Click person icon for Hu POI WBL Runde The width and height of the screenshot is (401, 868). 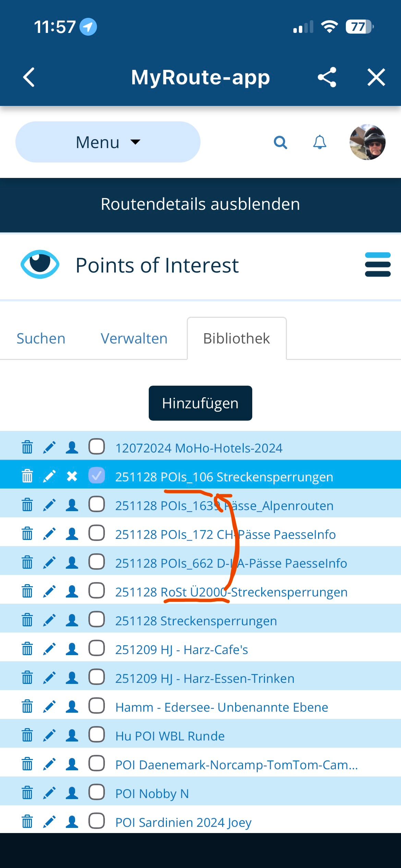pyautogui.click(x=72, y=735)
